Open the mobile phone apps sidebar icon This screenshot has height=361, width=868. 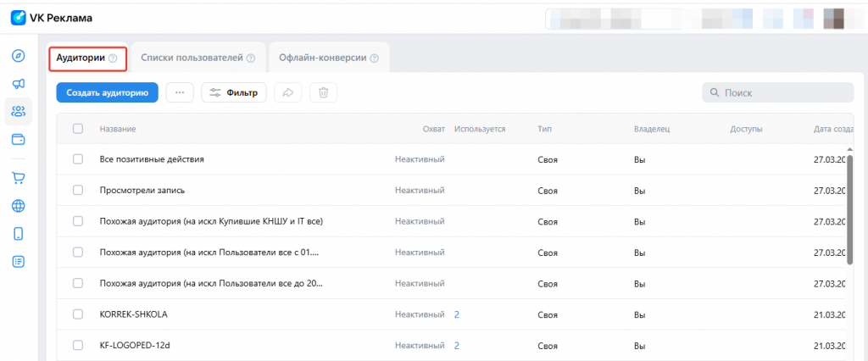click(19, 234)
